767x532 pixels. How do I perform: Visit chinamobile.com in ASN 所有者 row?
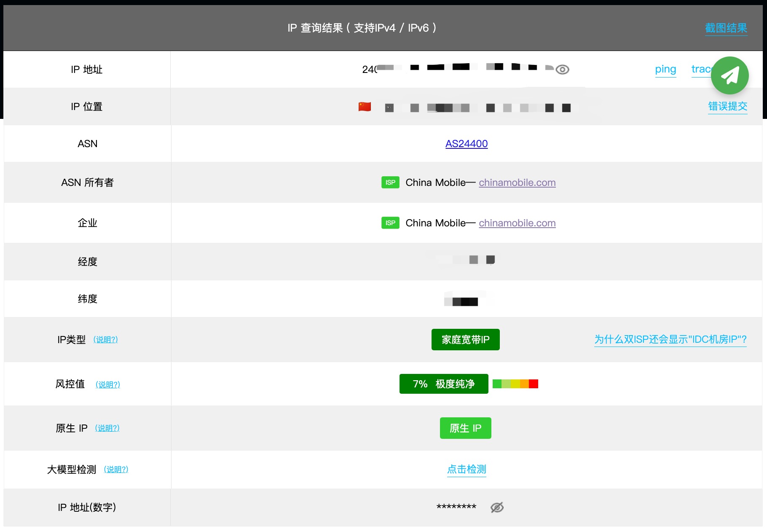tap(517, 183)
